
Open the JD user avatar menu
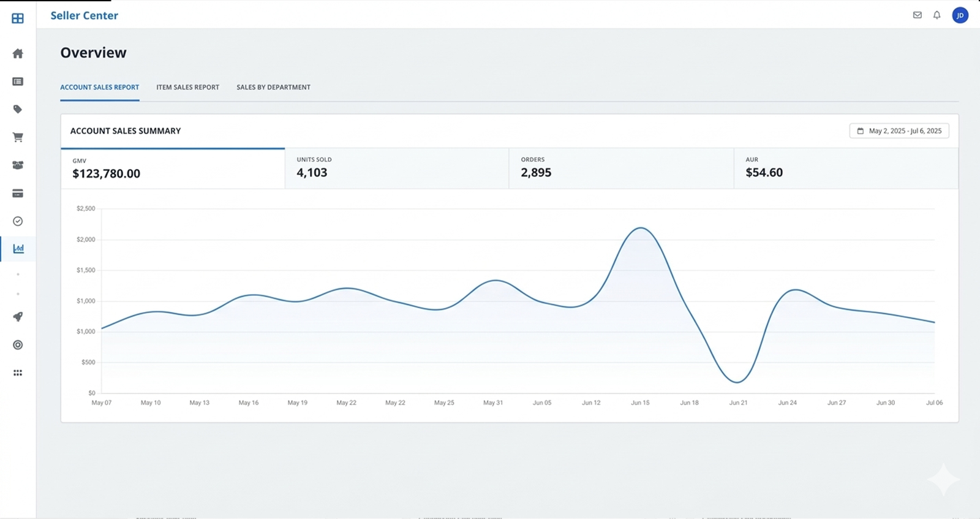click(960, 15)
